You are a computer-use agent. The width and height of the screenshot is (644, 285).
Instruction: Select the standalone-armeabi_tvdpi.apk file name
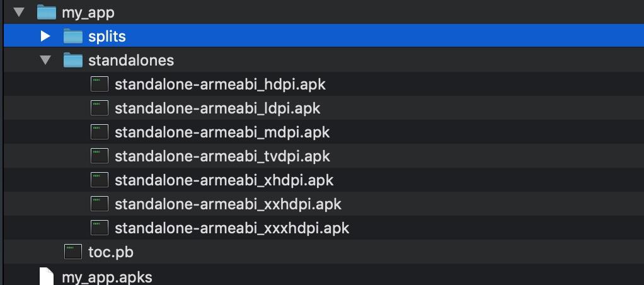pyautogui.click(x=222, y=156)
